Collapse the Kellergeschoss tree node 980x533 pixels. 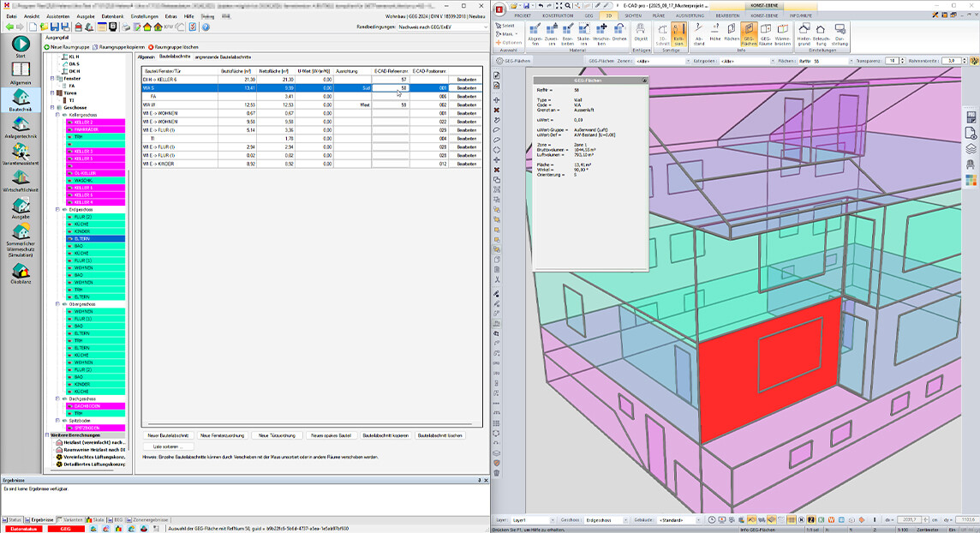pos(58,115)
